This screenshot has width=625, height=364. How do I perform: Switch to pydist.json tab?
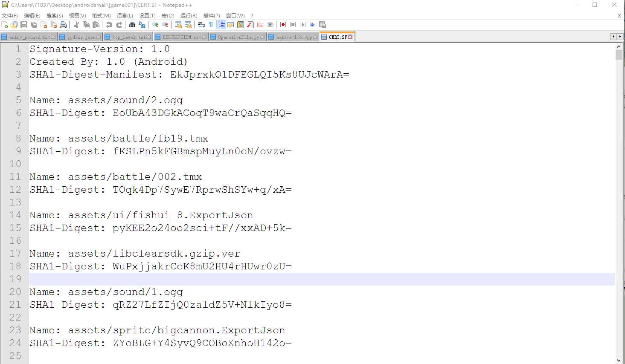coord(80,37)
